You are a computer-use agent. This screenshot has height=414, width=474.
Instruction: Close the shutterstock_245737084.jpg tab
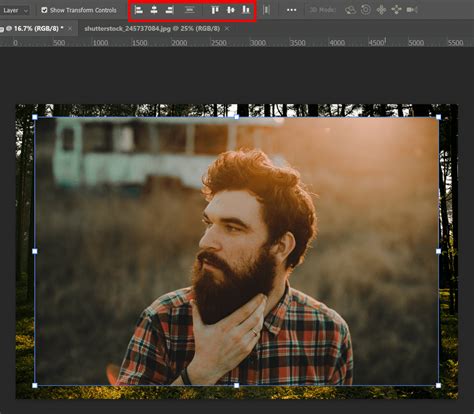click(227, 29)
